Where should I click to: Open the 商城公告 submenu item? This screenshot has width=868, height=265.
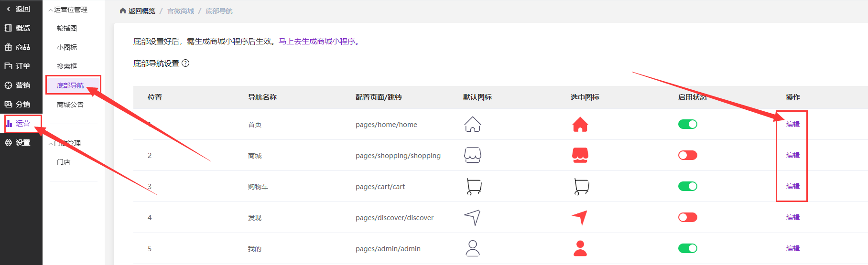[70, 105]
